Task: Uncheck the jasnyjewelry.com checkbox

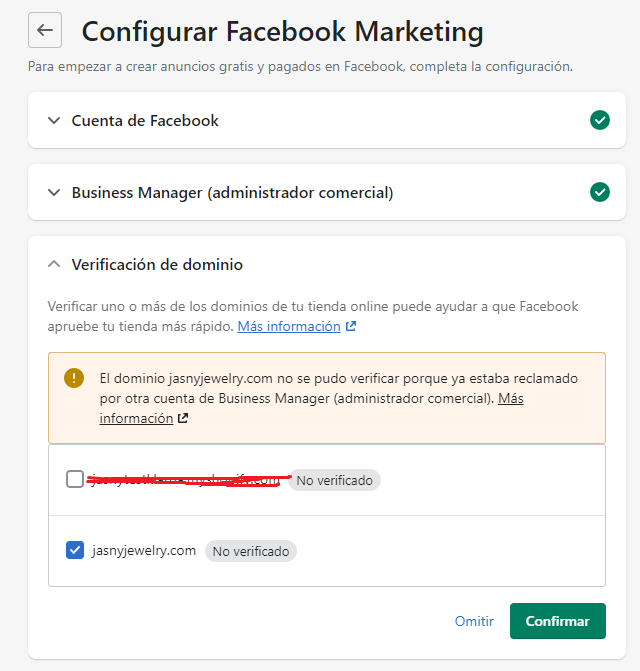Action: click(x=75, y=550)
